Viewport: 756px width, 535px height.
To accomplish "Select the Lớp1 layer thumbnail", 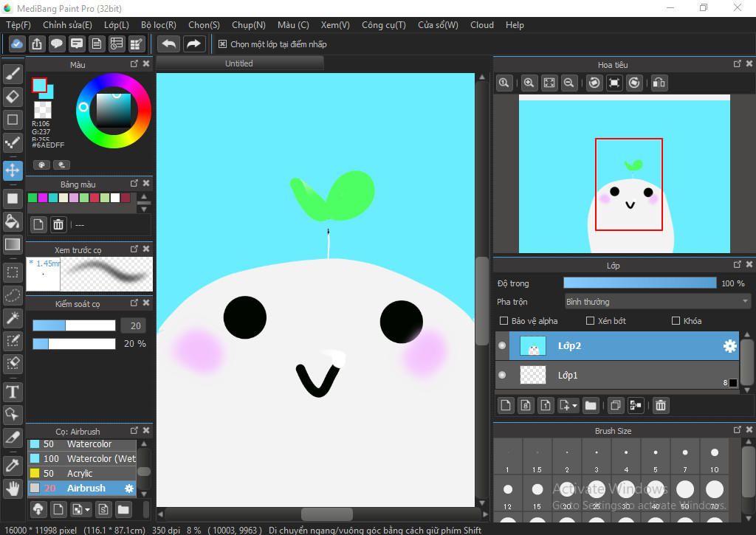I will tap(533, 375).
